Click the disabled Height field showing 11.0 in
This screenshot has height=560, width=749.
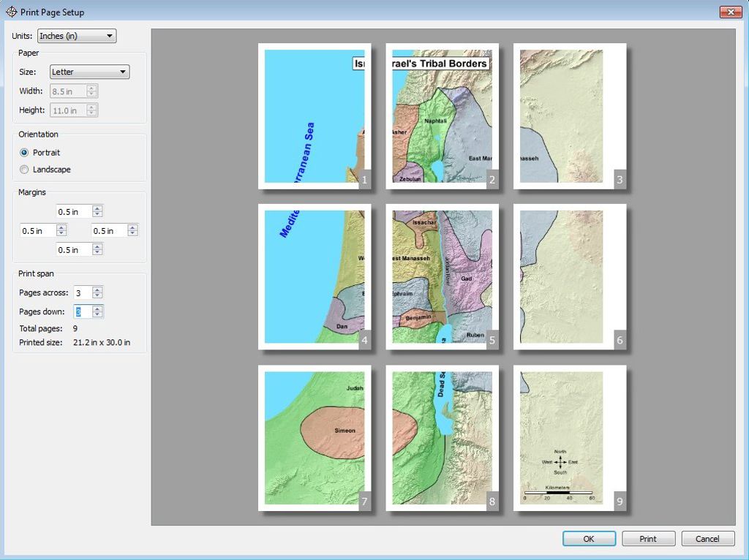point(68,110)
